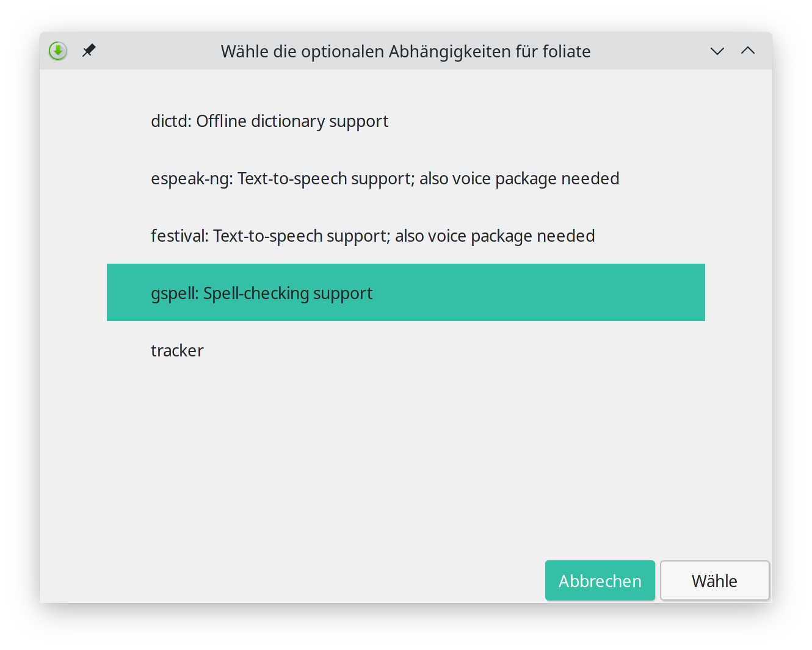812x650 pixels.
Task: Select dictd: Offline dictionary support
Action: pos(406,121)
